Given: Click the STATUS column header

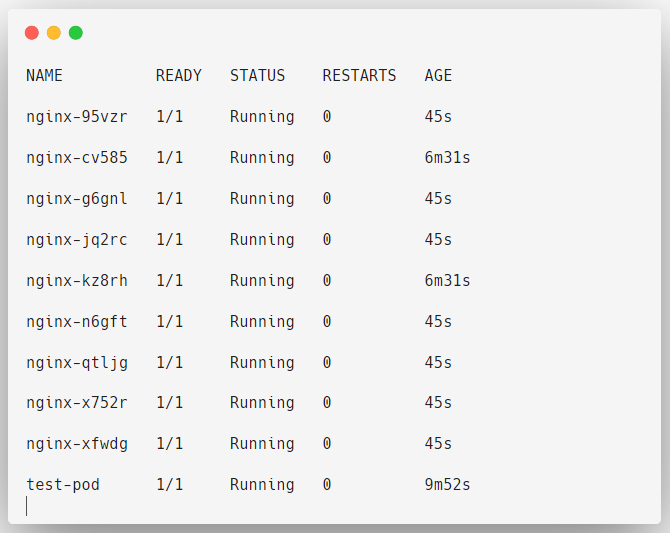Looking at the screenshot, I should [257, 76].
